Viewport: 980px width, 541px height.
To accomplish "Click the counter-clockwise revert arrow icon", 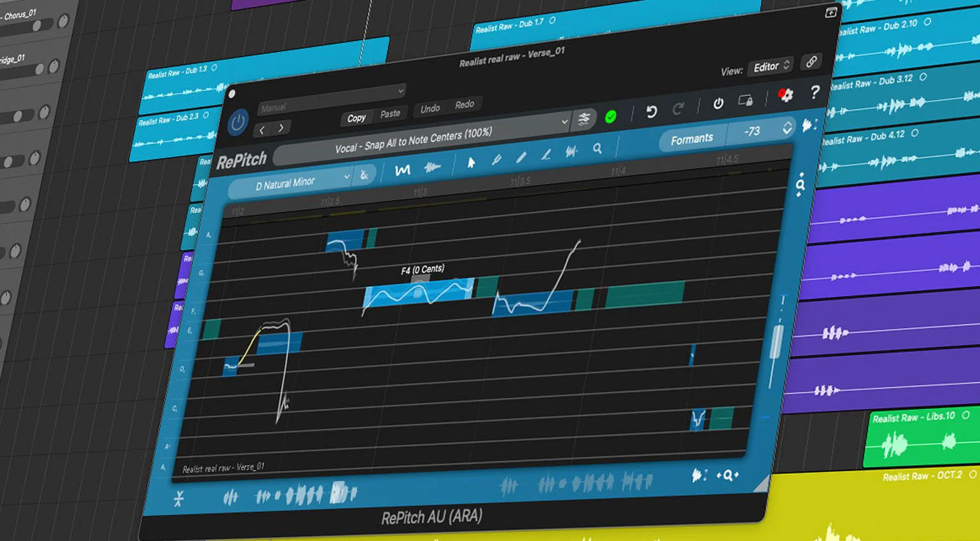I will click(652, 112).
